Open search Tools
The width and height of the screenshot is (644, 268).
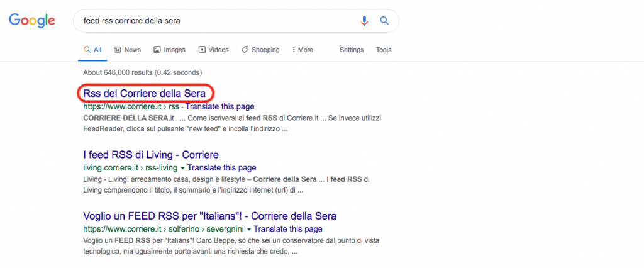(384, 50)
